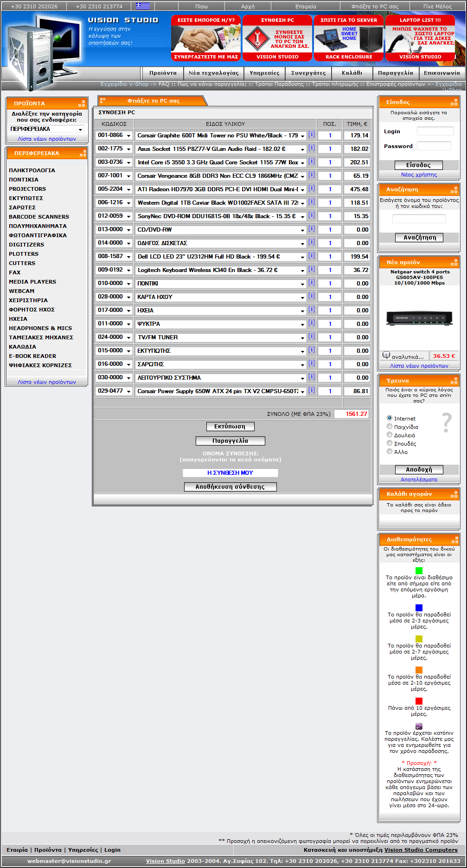467x868 pixels.
Task: Click the Είσοδος login button
Action: click(x=418, y=165)
